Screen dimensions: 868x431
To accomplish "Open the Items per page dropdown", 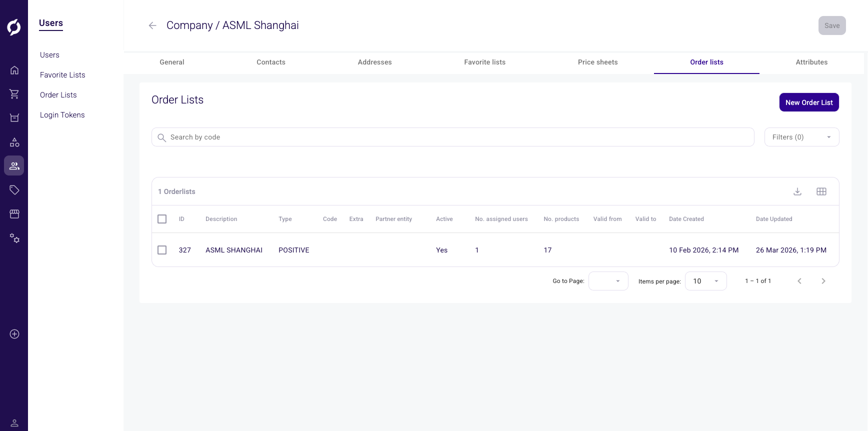I will pyautogui.click(x=705, y=281).
